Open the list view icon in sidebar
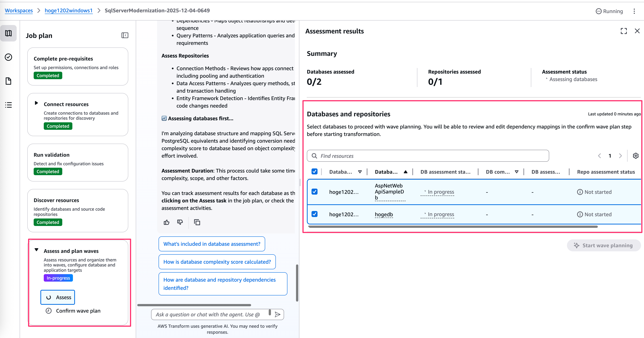644x338 pixels. click(8, 105)
